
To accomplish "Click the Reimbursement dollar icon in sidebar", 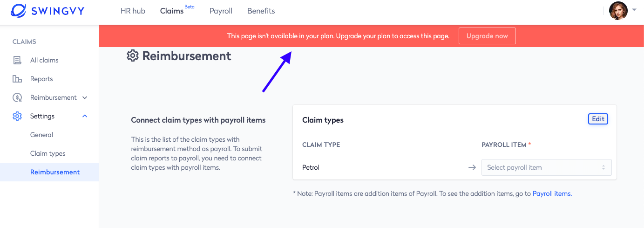I will 17,97.
